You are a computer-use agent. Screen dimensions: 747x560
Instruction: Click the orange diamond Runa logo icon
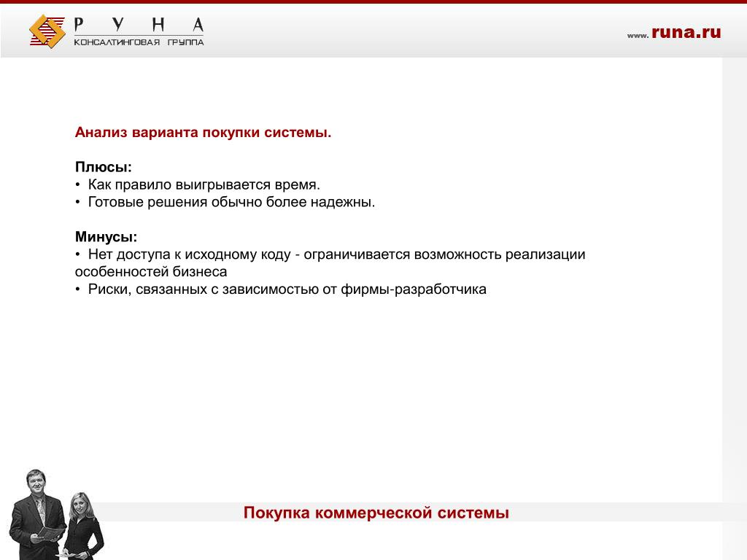[47, 31]
